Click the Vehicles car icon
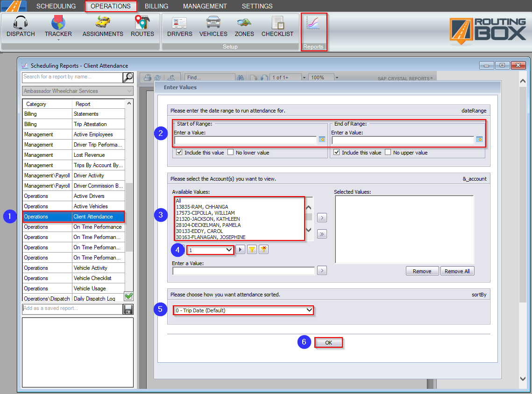 213,23
